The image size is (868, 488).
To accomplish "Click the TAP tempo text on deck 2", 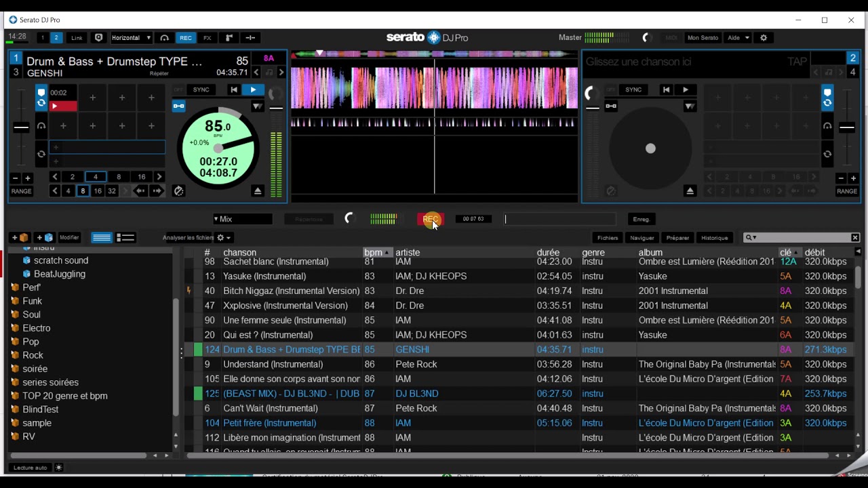I will pos(797,61).
